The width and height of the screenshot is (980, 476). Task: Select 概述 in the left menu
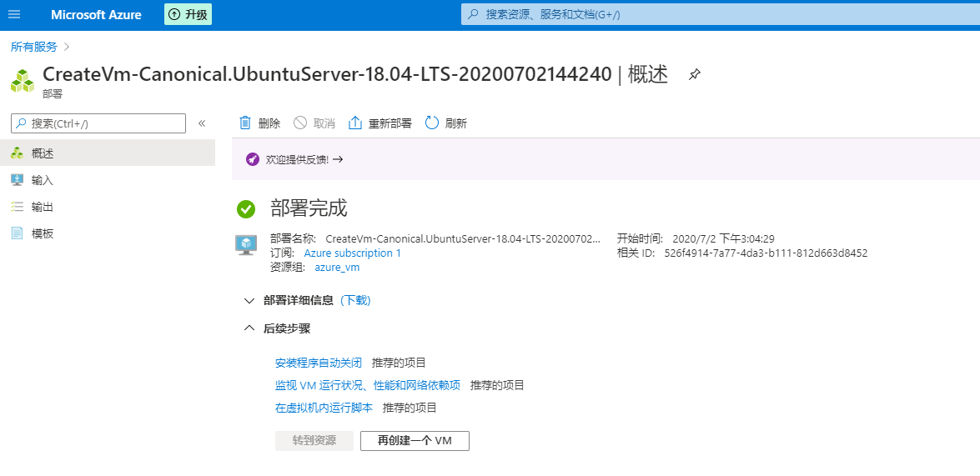coord(108,153)
